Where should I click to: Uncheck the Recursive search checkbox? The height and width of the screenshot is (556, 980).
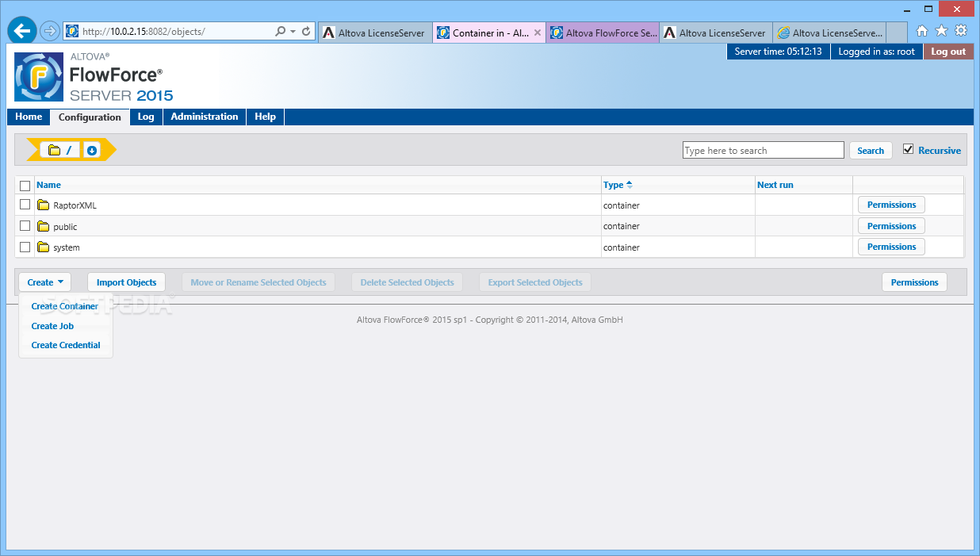point(909,149)
